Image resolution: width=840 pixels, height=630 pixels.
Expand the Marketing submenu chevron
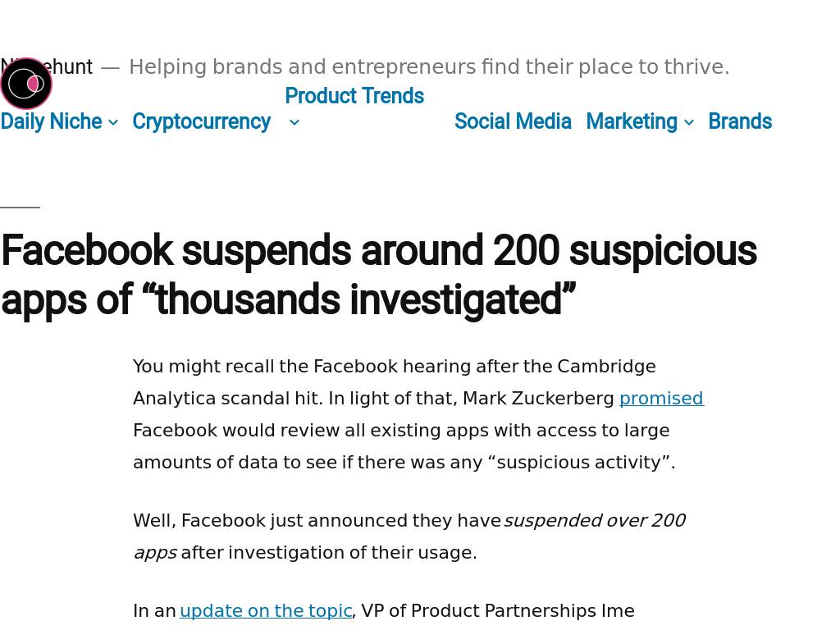click(689, 122)
